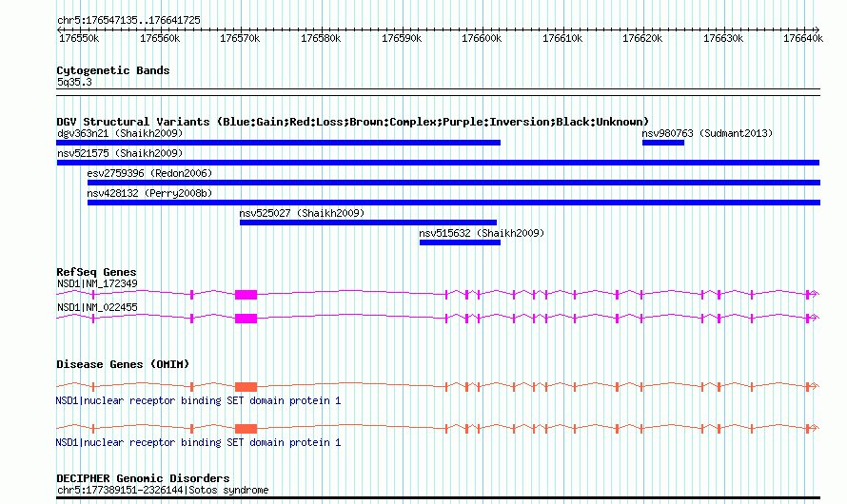The height and width of the screenshot is (504, 847).
Task: Click the nsv980763 (Sudmant2013) label
Action: coord(707,133)
